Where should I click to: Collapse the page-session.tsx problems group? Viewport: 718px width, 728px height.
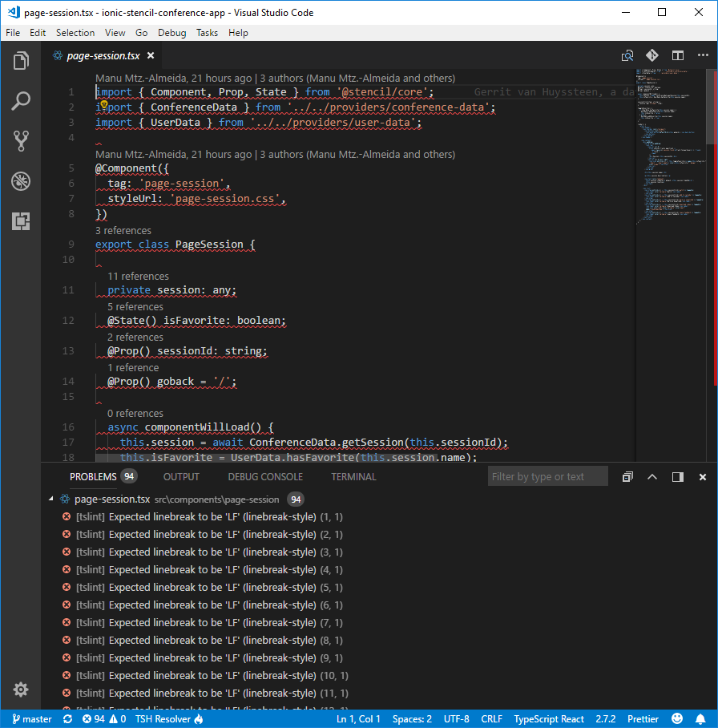[x=52, y=499]
